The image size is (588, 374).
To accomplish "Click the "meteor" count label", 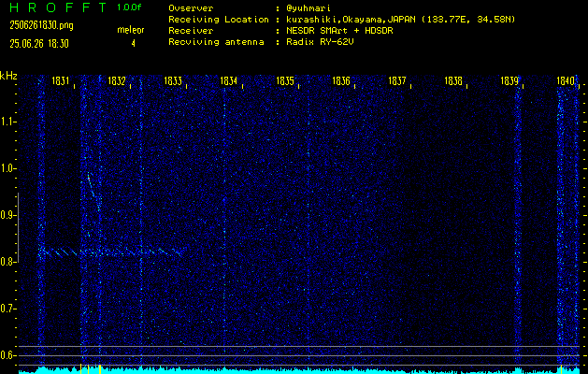I will click(131, 30).
